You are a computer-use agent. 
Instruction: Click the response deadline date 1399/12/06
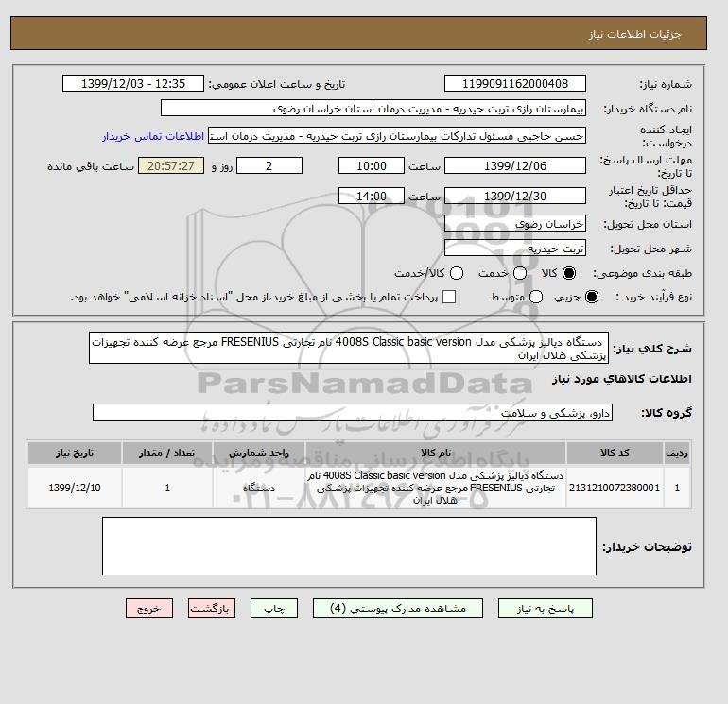[515, 165]
